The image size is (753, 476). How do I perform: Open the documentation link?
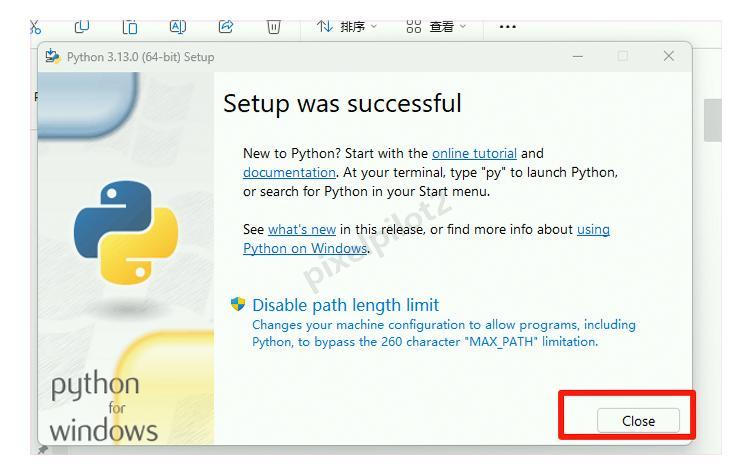click(289, 172)
